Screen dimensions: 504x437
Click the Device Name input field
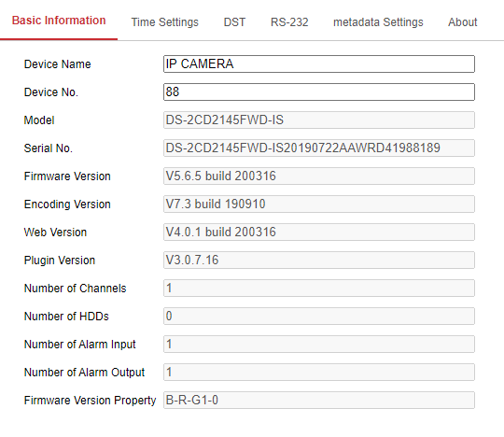(319, 64)
